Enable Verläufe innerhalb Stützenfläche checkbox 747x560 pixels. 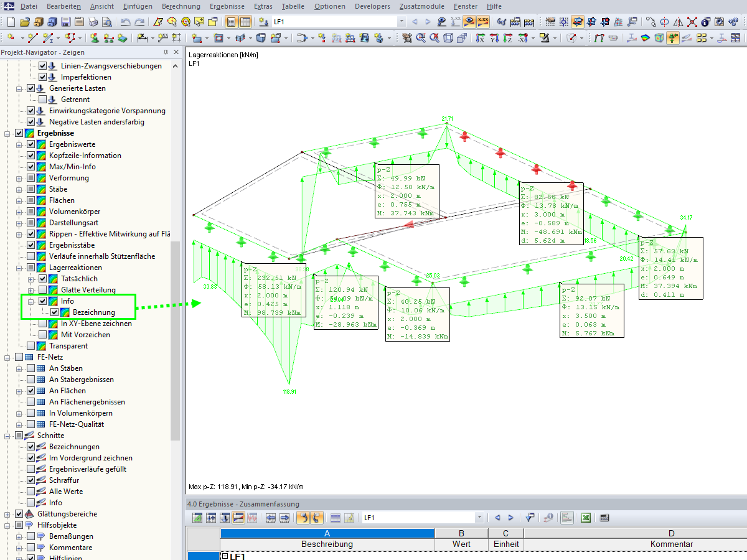point(31,256)
